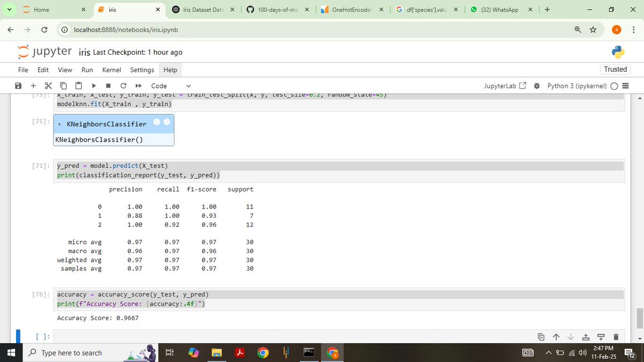Screen dimensions: 644x362
Task: Open the View menu
Action: (x=65, y=70)
